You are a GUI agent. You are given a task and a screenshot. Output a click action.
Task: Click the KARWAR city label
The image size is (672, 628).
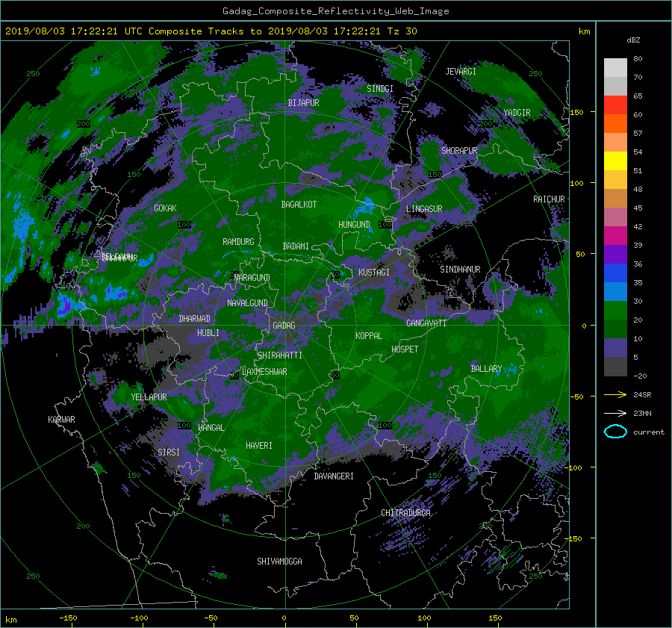[x=61, y=420]
